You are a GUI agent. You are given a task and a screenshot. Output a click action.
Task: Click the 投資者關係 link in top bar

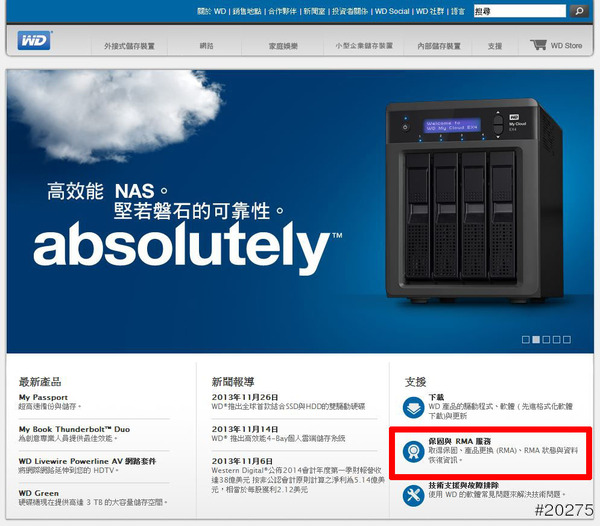pos(348,11)
